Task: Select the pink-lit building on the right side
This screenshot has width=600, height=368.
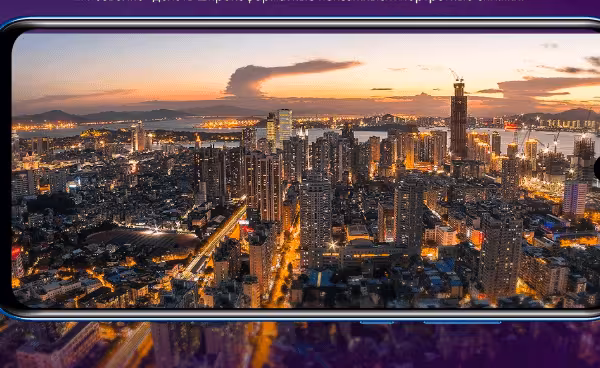Action: [x=575, y=199]
